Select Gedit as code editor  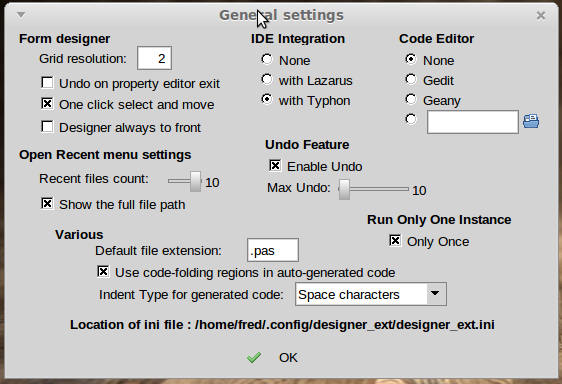(x=411, y=79)
